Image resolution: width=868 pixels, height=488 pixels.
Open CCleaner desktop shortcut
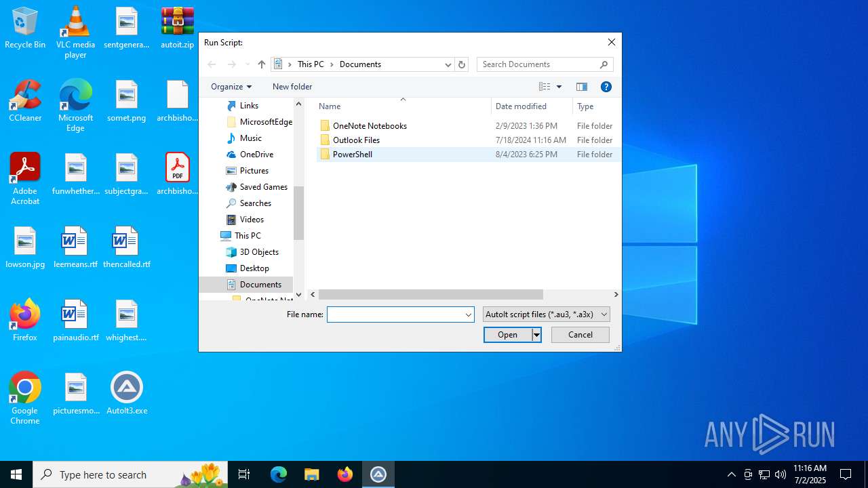click(25, 101)
